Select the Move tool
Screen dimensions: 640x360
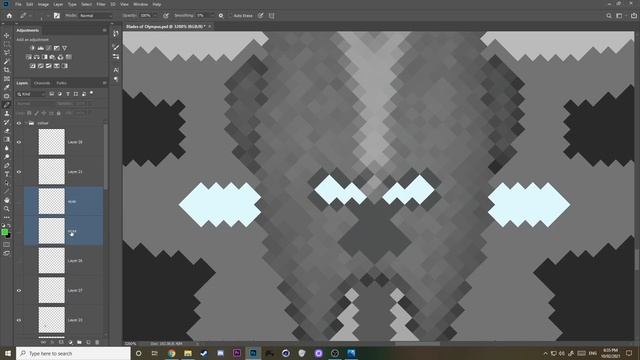7,36
